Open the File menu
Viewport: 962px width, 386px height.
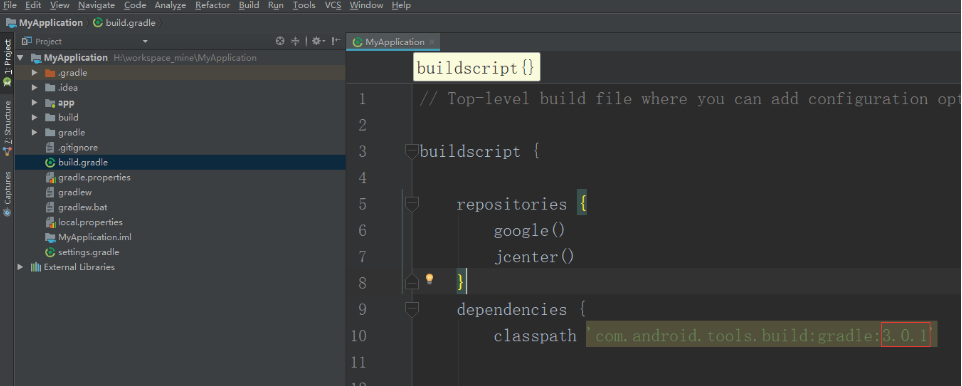pyautogui.click(x=10, y=6)
